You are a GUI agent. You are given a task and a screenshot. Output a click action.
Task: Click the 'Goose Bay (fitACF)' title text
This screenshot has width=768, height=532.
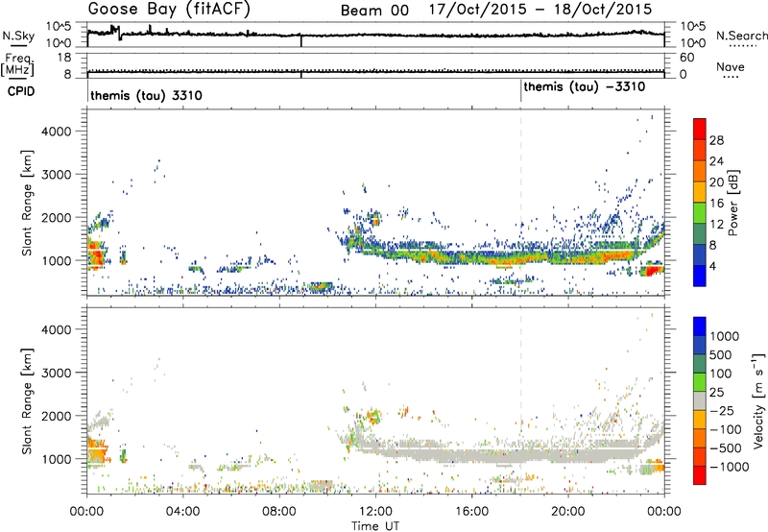coord(169,10)
